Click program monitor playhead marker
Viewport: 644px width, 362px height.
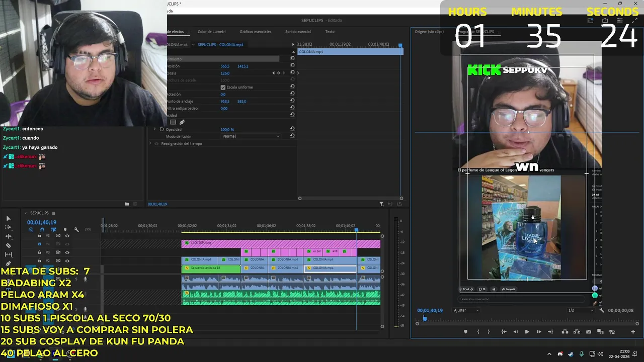click(x=425, y=318)
